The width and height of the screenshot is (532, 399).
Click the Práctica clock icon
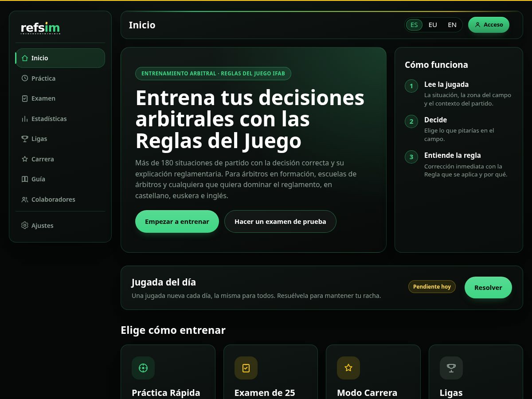pyautogui.click(x=25, y=78)
